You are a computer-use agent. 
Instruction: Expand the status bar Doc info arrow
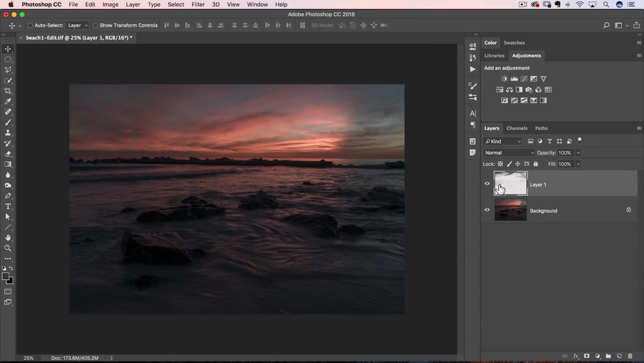coord(112,358)
